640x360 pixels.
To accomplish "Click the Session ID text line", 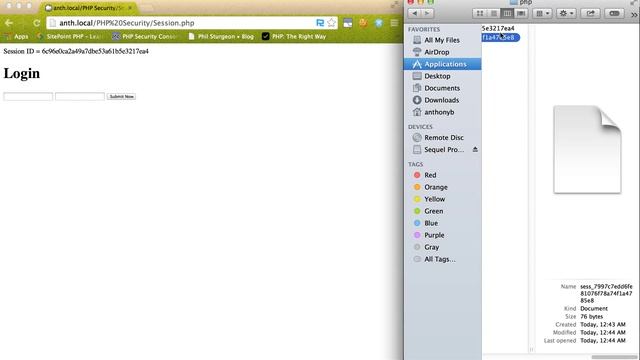I will pos(76,51).
